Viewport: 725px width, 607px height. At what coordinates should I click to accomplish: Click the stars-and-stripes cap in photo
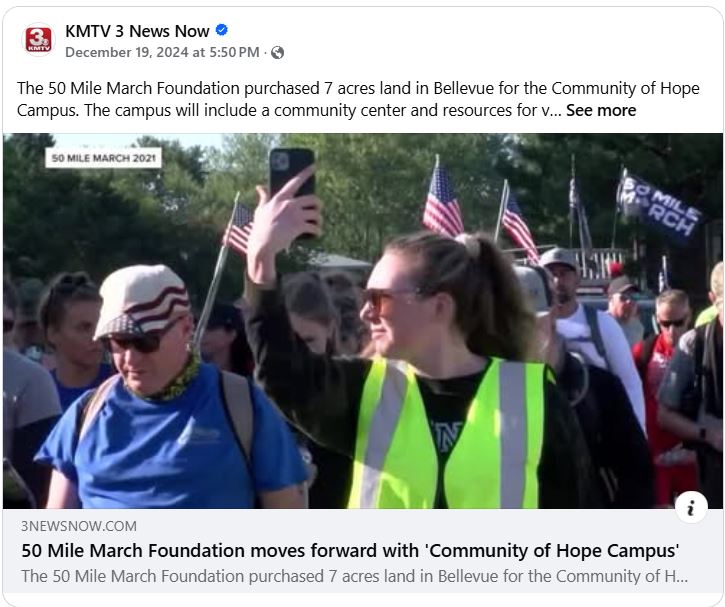click(141, 300)
